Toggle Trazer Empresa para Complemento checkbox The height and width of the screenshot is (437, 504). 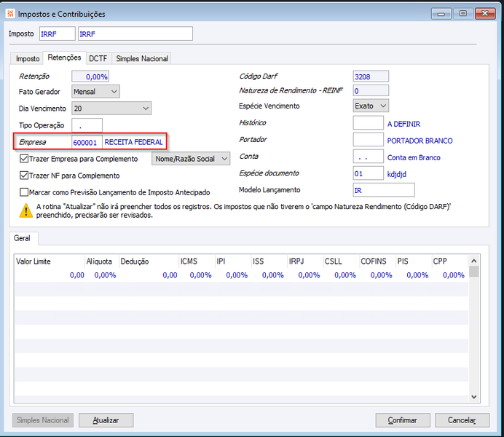tap(24, 159)
